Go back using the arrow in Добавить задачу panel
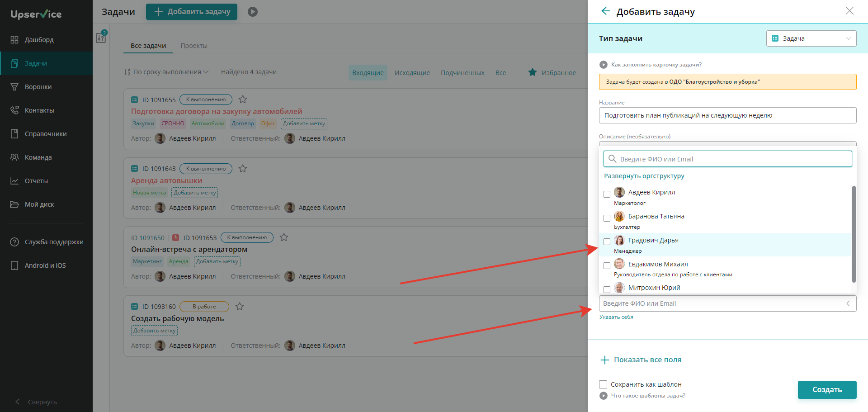This screenshot has height=412, width=868. 606,11
